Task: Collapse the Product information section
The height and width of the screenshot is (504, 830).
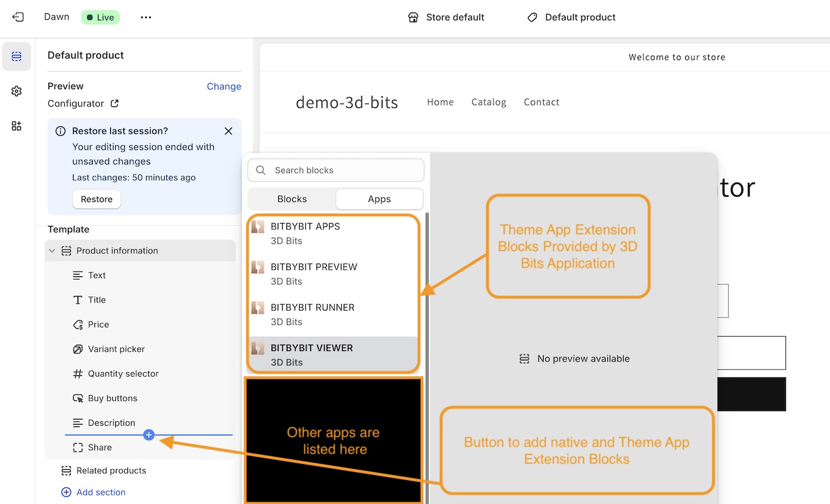Action: pyautogui.click(x=52, y=250)
